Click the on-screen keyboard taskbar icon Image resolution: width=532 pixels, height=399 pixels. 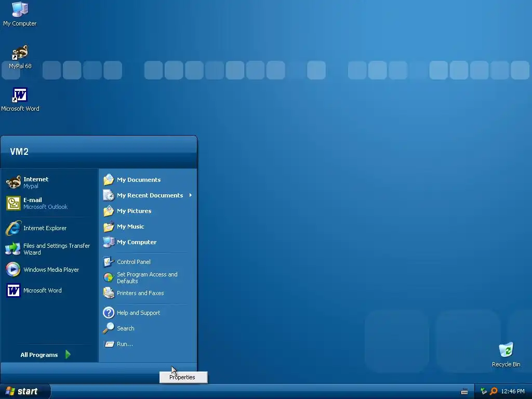pyautogui.click(x=464, y=392)
